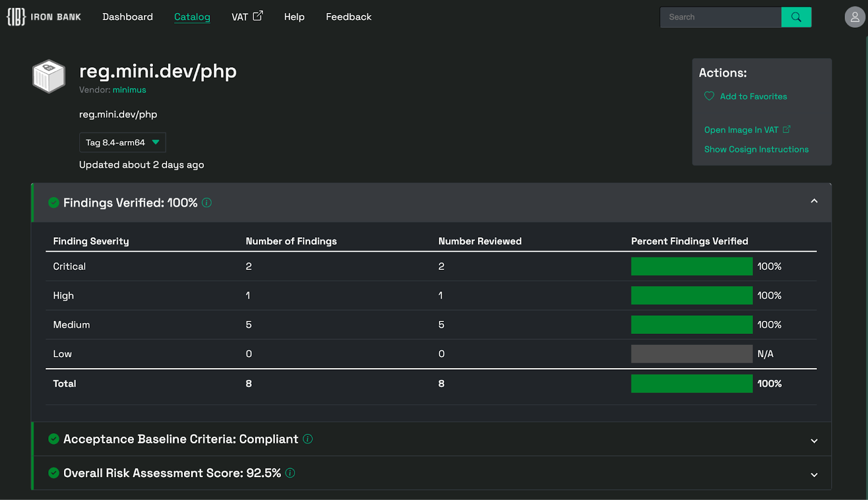Click the Total row label
Screen dimensions: 868x500
tap(65, 383)
